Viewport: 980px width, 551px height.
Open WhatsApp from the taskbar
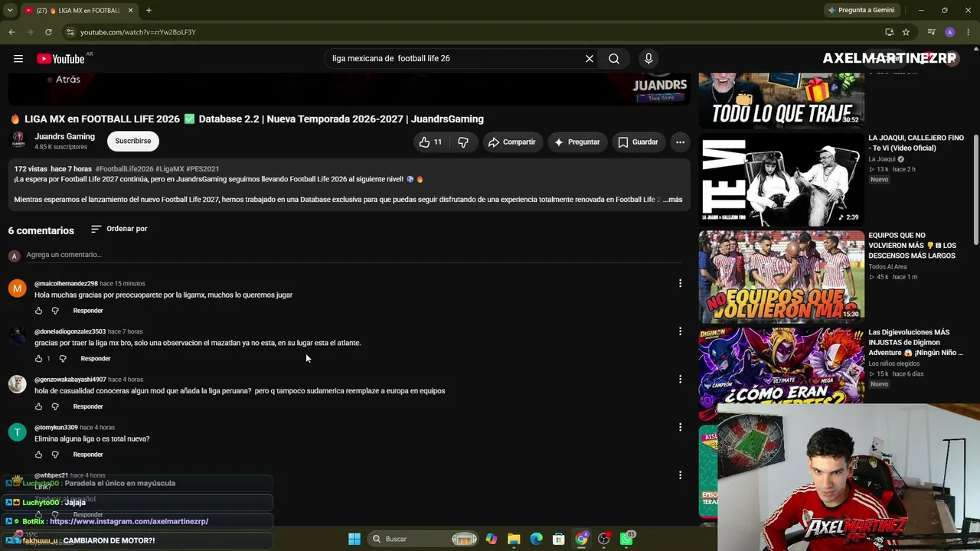click(x=627, y=539)
